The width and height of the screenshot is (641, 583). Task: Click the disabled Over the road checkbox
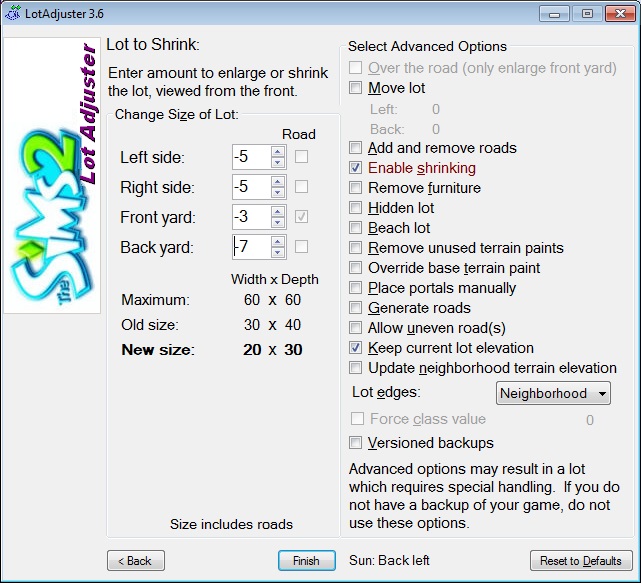(x=355, y=67)
